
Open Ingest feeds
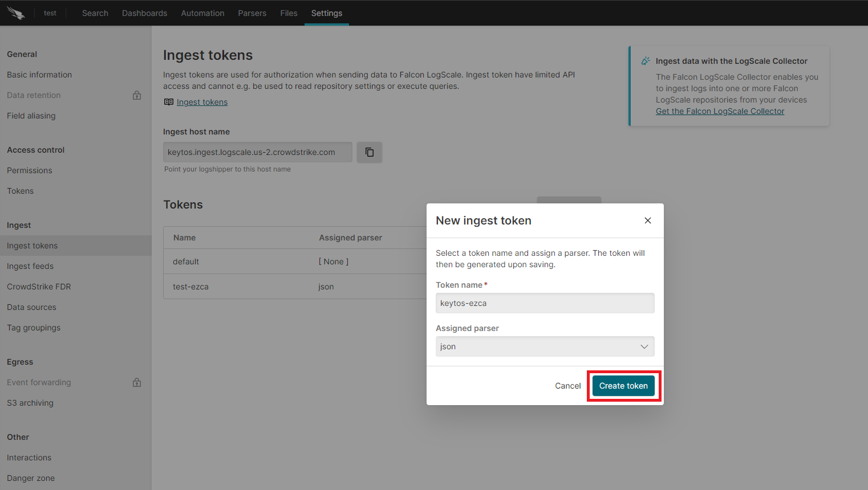(x=30, y=266)
